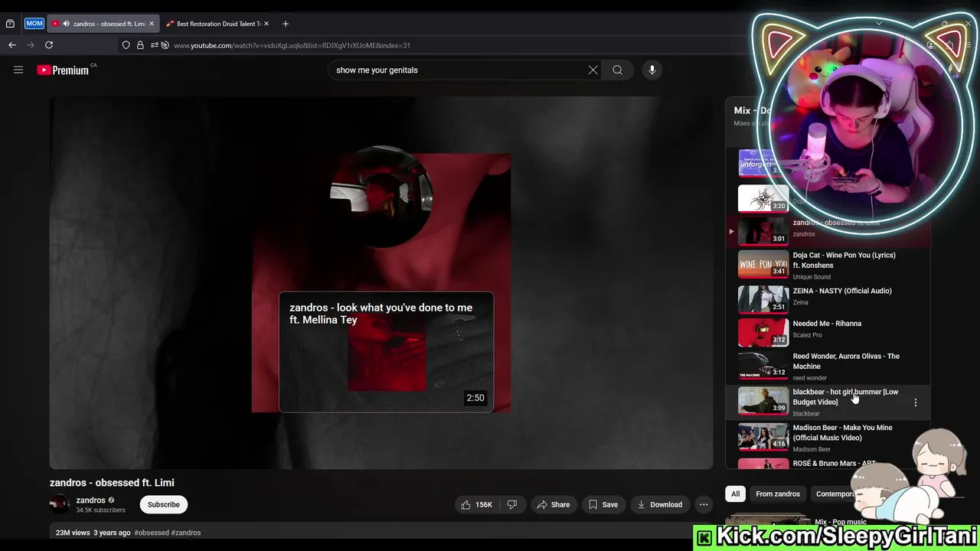Screen dimensions: 980x551
Task: Submit search with the magnifier icon
Action: 617,70
